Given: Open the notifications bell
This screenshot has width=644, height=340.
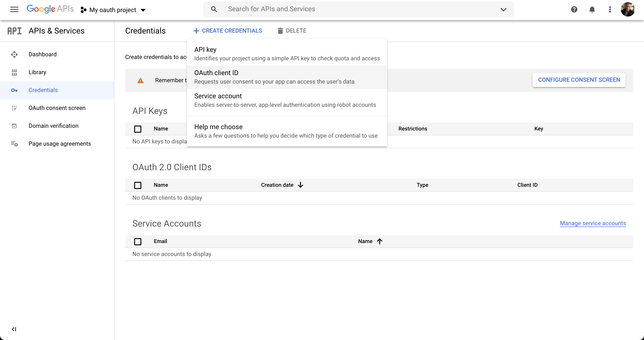Looking at the screenshot, I should [592, 9].
